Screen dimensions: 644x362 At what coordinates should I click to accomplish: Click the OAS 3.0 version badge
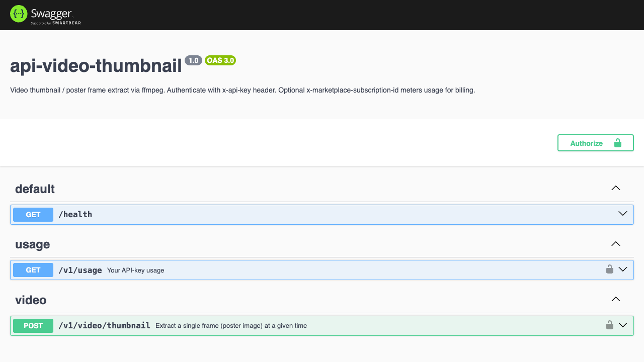point(220,60)
